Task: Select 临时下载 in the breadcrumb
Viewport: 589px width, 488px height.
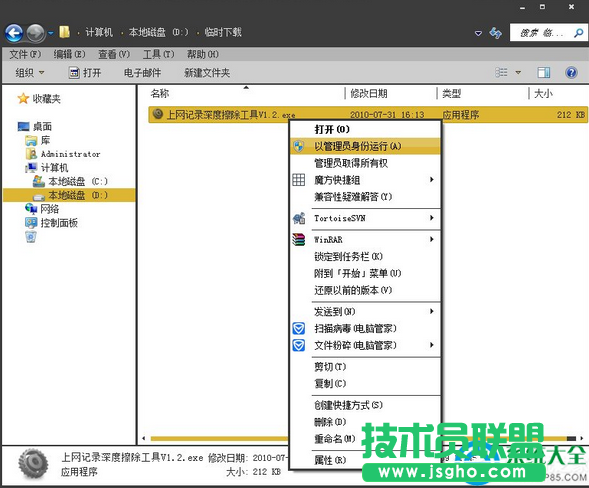Action: click(x=223, y=32)
